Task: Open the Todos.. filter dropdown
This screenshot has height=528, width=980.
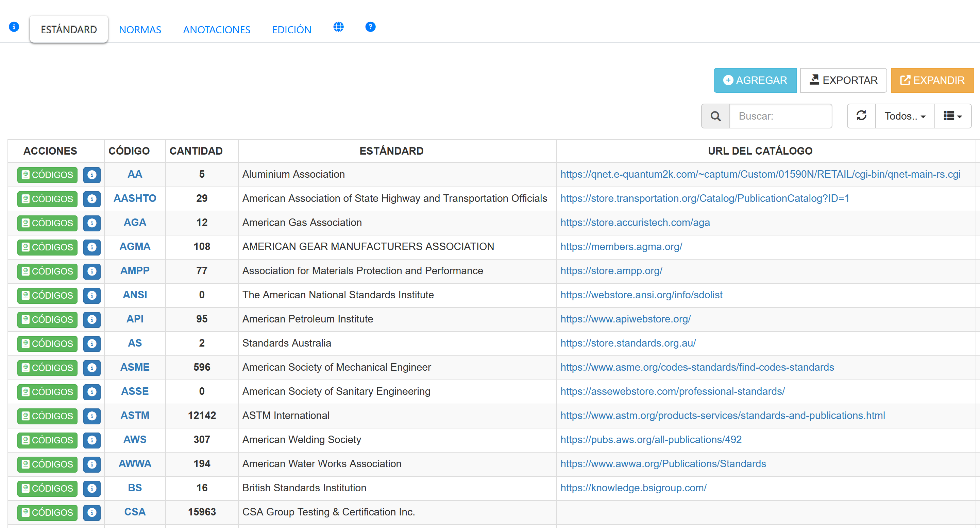Action: point(905,116)
